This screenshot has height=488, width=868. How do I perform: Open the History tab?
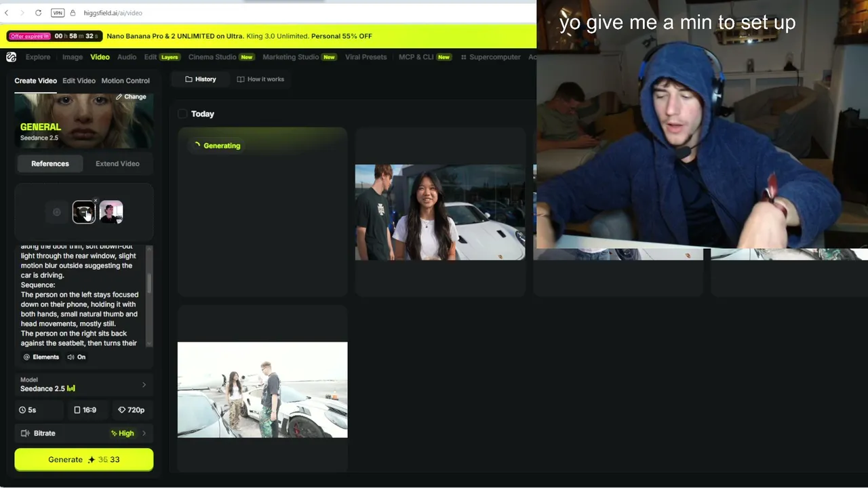tap(201, 79)
